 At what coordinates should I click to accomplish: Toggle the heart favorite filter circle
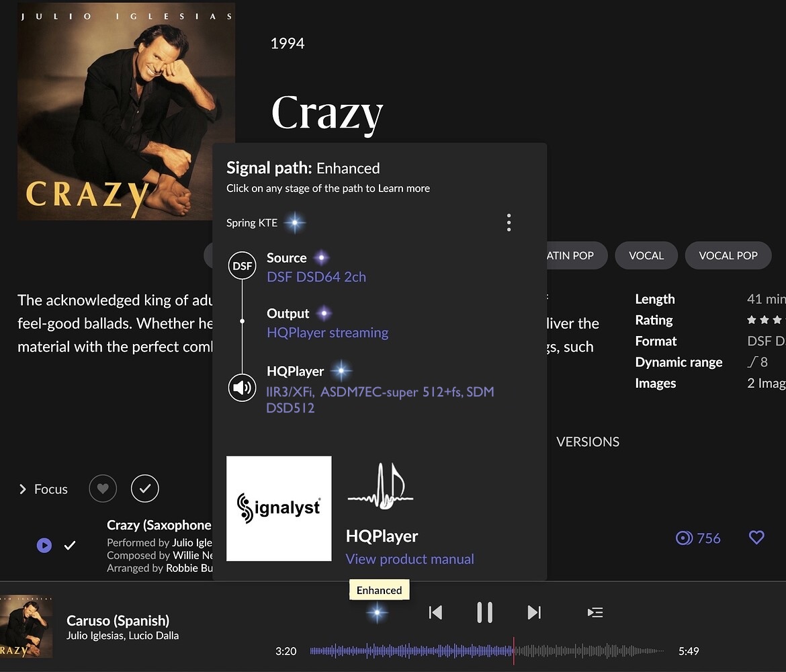[x=103, y=489]
